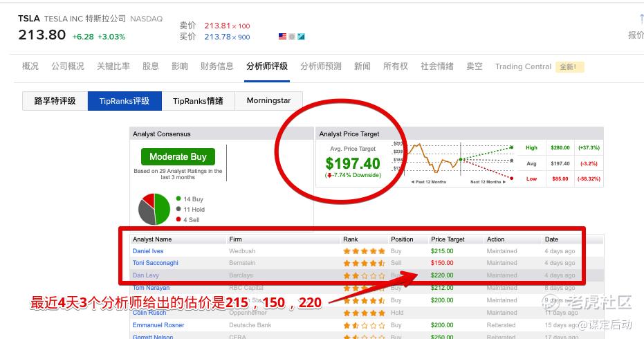Select the TipRanks评级 sub-tab
This screenshot has width=644, height=339.
tap(125, 101)
